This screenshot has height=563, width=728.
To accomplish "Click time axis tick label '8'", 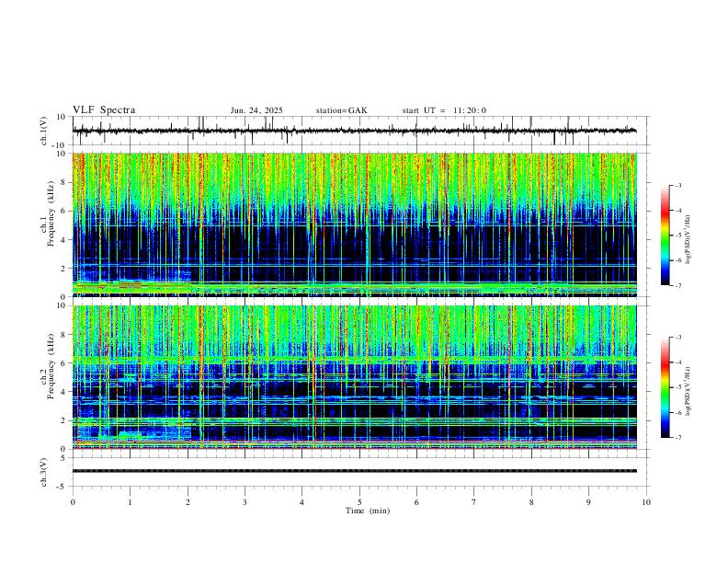I will pos(531,502).
